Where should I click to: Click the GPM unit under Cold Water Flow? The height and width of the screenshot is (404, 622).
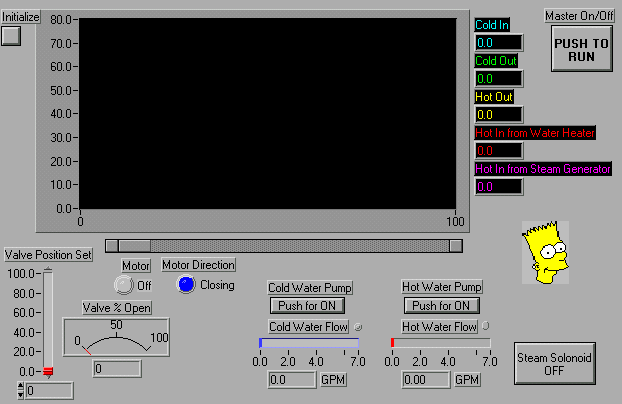click(333, 380)
